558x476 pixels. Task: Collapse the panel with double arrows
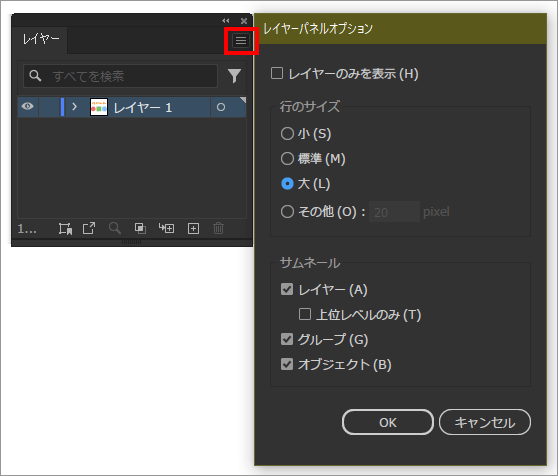coord(226,21)
